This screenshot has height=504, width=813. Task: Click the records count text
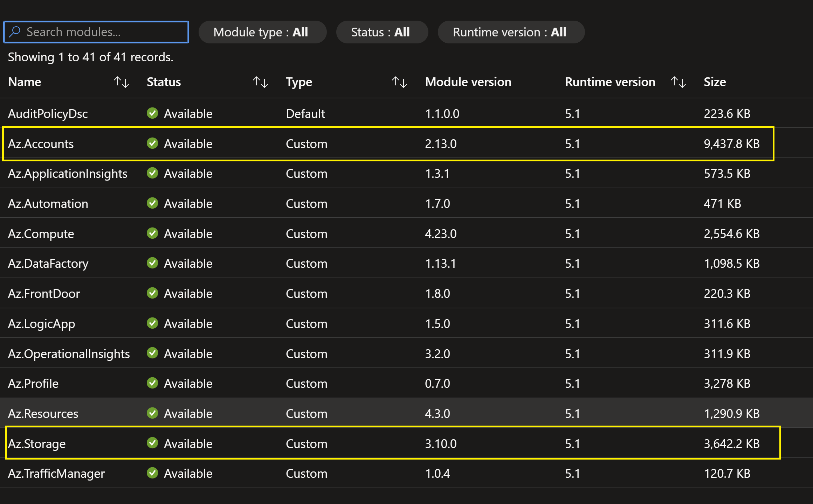pos(90,57)
